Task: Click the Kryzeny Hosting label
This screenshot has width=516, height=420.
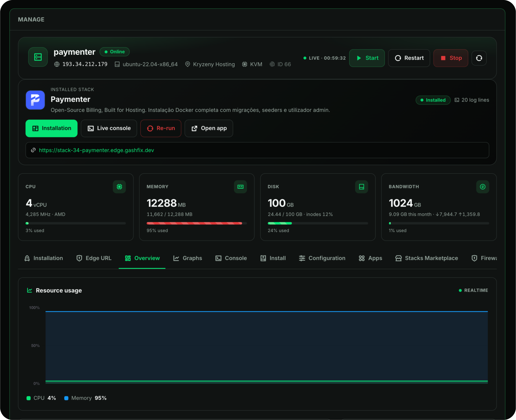Action: click(x=214, y=64)
